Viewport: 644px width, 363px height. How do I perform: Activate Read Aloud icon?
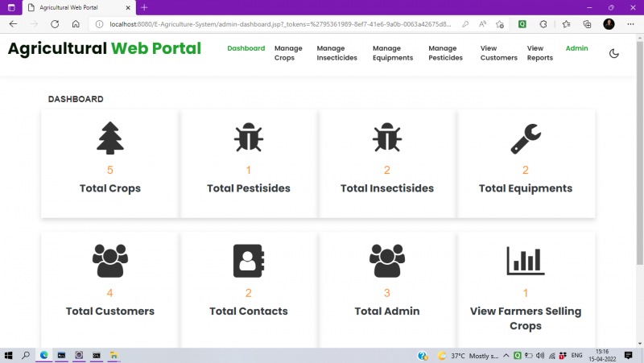pyautogui.click(x=482, y=24)
